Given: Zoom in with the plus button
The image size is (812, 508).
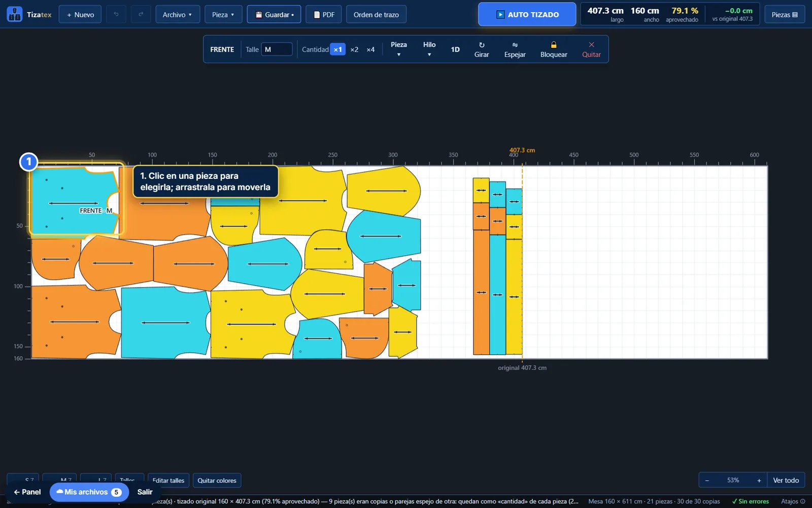Looking at the screenshot, I should (759, 480).
